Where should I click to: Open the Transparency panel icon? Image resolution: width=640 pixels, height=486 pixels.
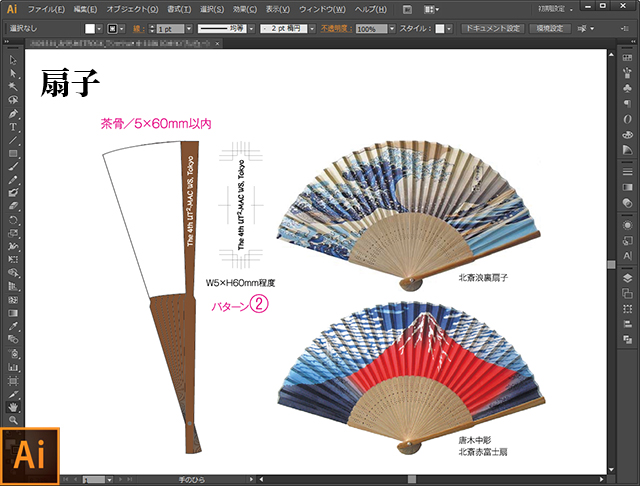pos(627,203)
